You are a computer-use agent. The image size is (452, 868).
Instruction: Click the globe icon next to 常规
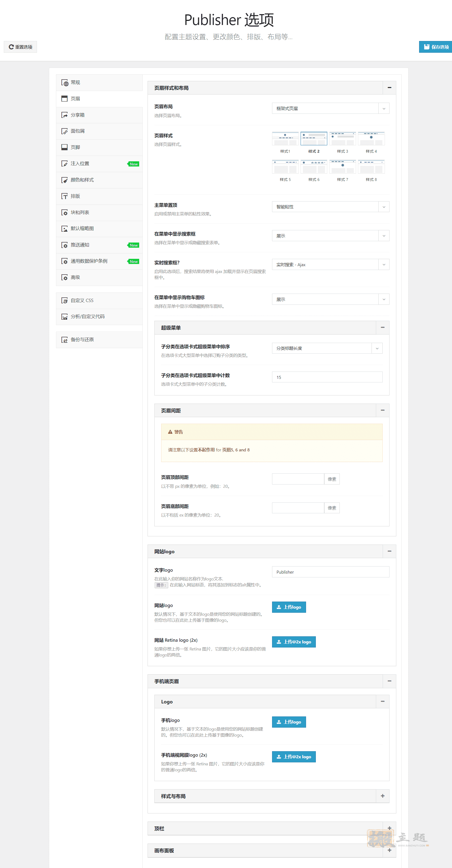64,83
